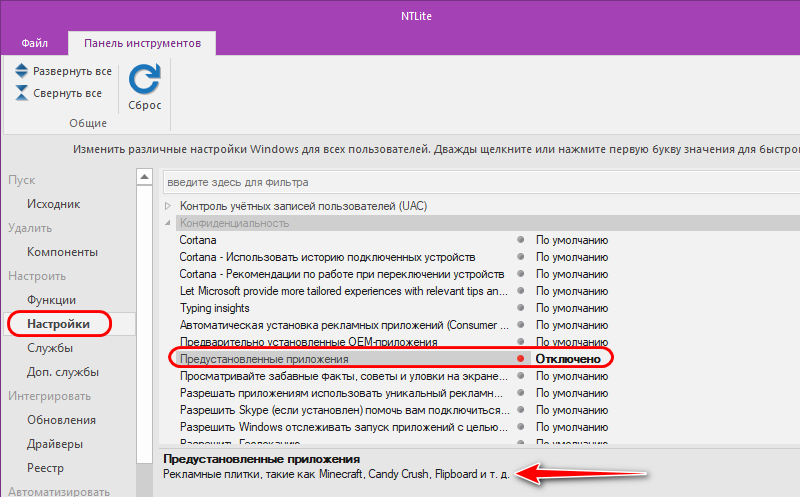Click По умолчанию value for Skype row

coord(572,410)
